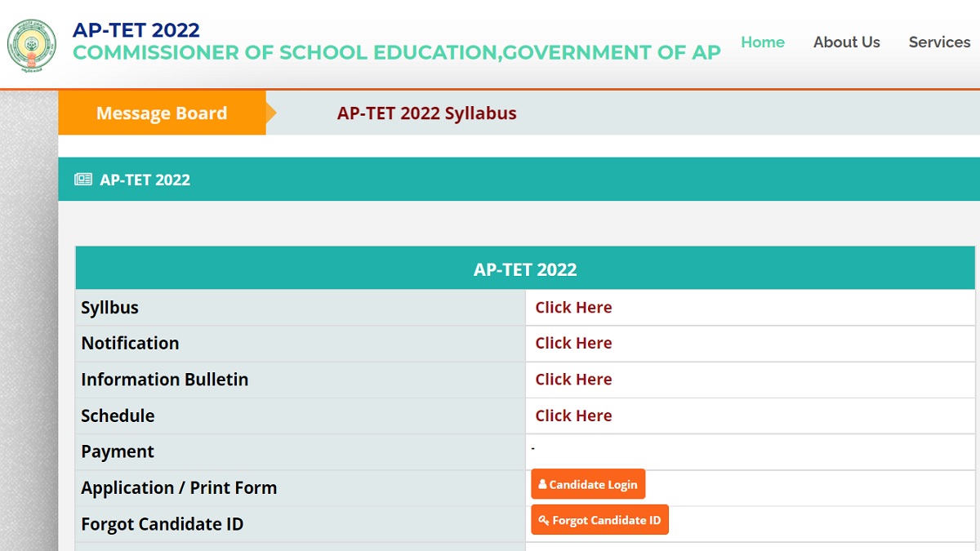Click Here link for Syllbus row
The height and width of the screenshot is (551, 980).
(573, 308)
